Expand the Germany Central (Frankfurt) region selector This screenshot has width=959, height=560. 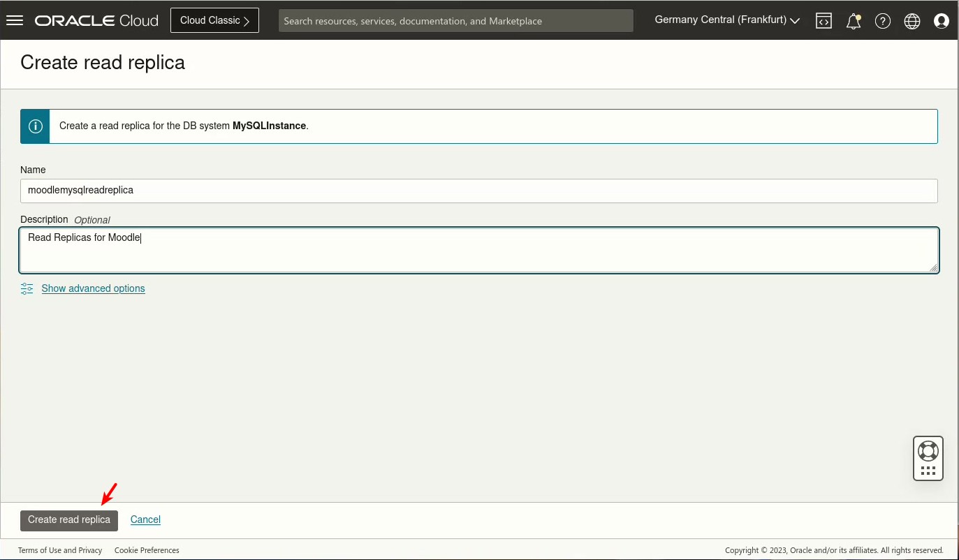[727, 20]
